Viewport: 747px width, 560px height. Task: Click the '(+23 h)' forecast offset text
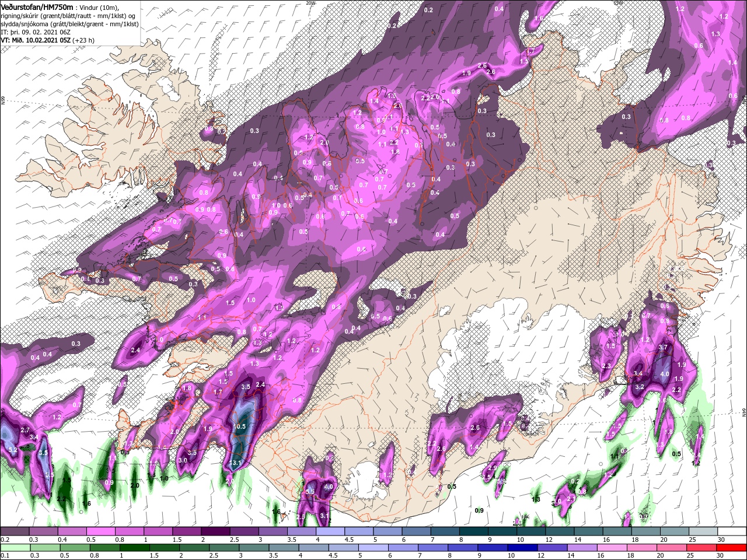coord(83,40)
